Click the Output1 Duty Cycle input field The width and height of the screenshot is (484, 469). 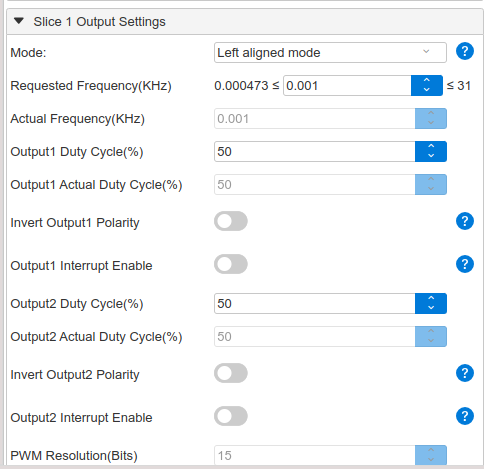pos(315,151)
